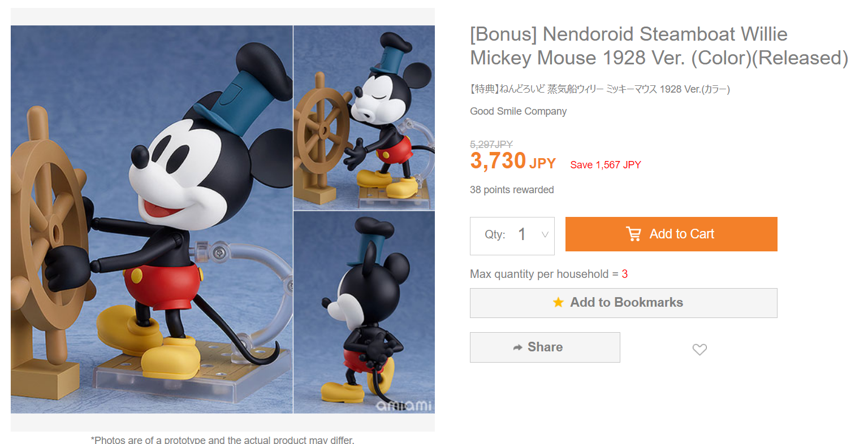Image resolution: width=868 pixels, height=444 pixels.
Task: View top-right Mickey eyes-closed photo
Action: 364,117
